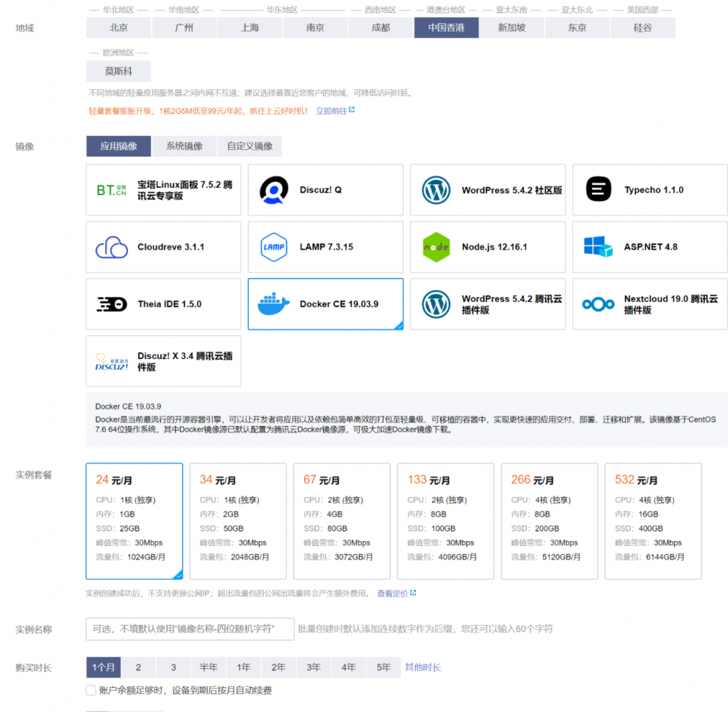Select 半年 purchase duration

(x=208, y=667)
